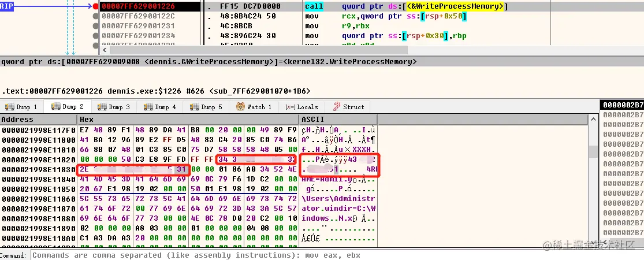The image size is (644, 260).
Task: Select dump row 0000021998E117F0
Action: (188, 130)
